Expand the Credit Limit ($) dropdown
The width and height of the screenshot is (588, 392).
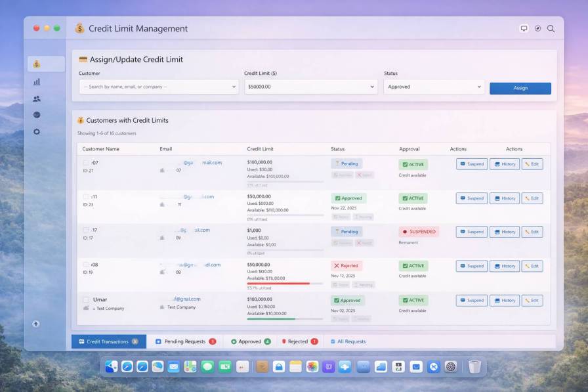310,86
